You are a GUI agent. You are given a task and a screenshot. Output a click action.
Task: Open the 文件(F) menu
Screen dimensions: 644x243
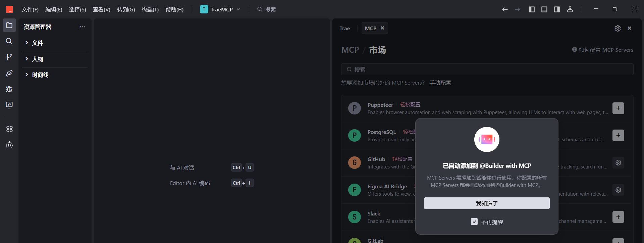pyautogui.click(x=30, y=9)
